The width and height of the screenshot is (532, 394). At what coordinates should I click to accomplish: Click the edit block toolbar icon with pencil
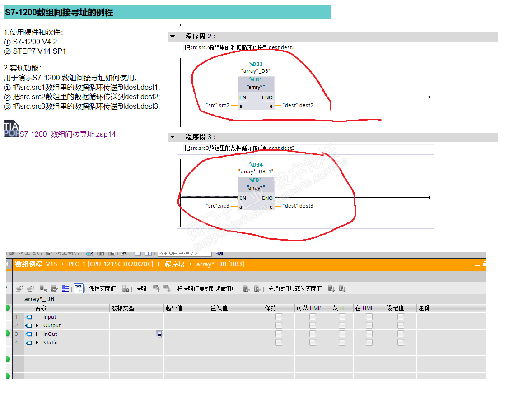[54, 288]
